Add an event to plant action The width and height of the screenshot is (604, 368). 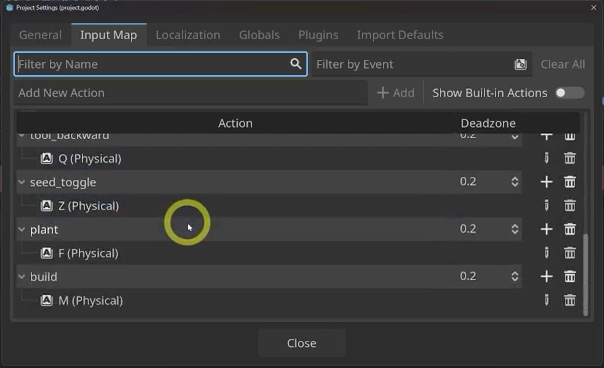pyautogui.click(x=546, y=229)
